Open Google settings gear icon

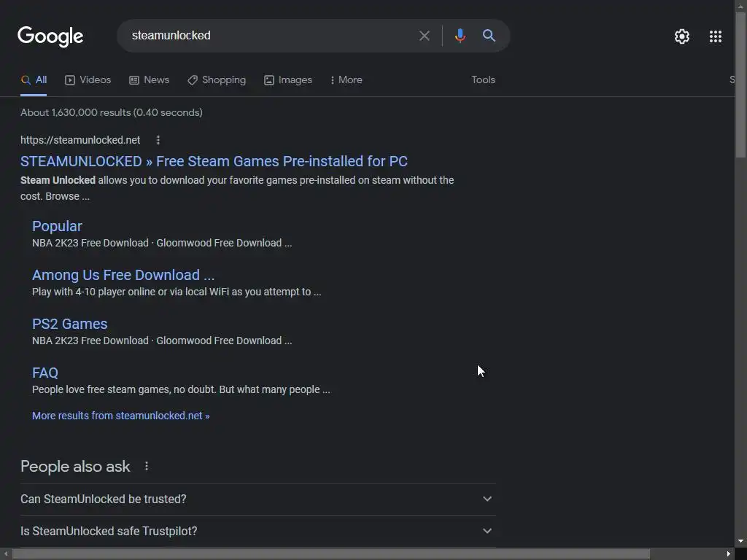click(682, 36)
